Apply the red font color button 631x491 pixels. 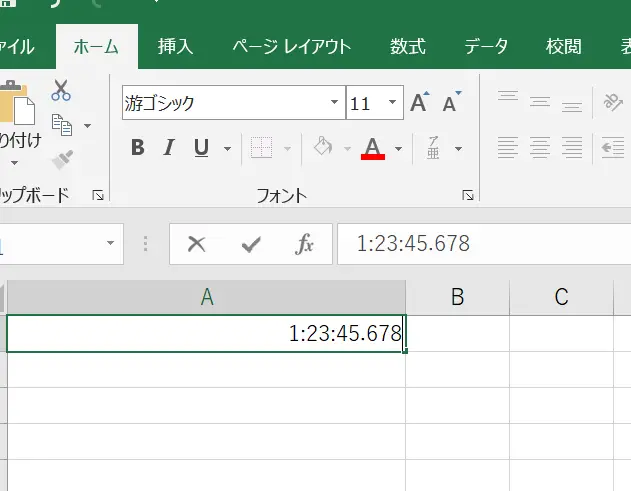(x=373, y=149)
